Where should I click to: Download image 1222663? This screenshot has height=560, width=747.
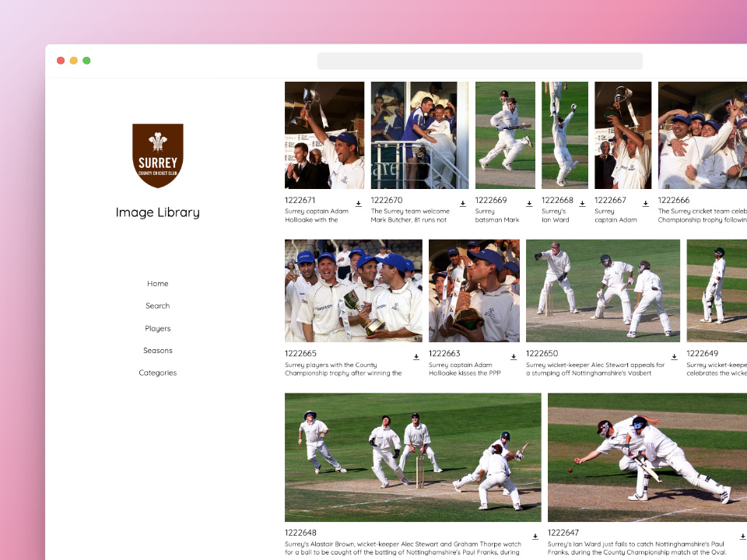click(514, 357)
